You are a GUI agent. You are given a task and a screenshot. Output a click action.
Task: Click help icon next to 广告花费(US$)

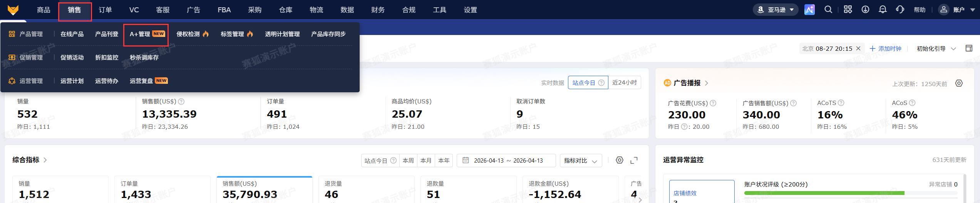pyautogui.click(x=713, y=103)
